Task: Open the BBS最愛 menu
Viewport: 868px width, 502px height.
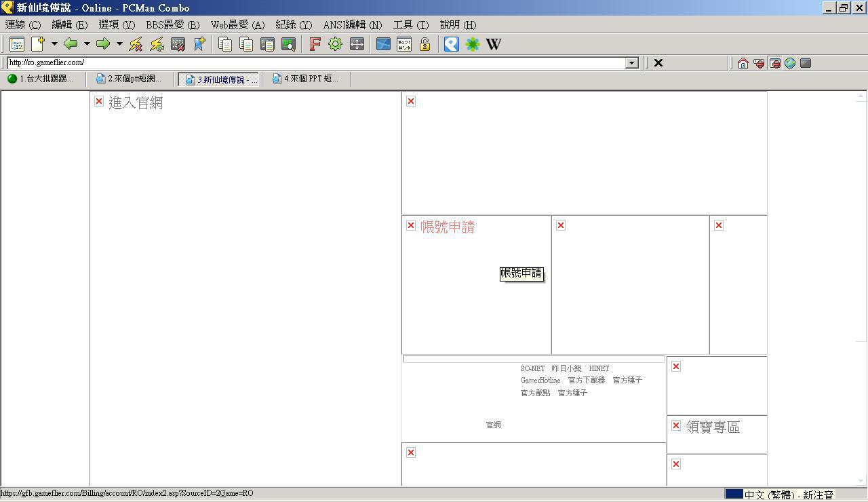Action: [x=173, y=24]
